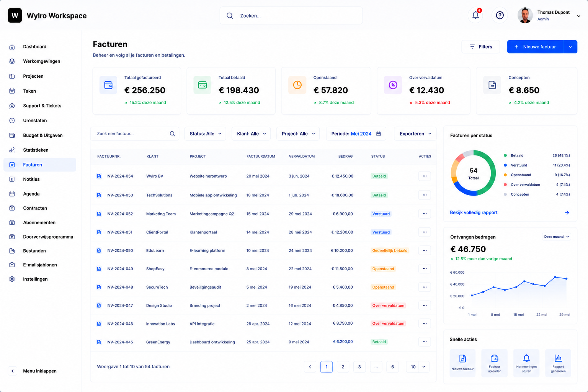Viewport: 588px width, 392px height.
Task: Open the Project: Alle dropdown
Action: [298, 134]
